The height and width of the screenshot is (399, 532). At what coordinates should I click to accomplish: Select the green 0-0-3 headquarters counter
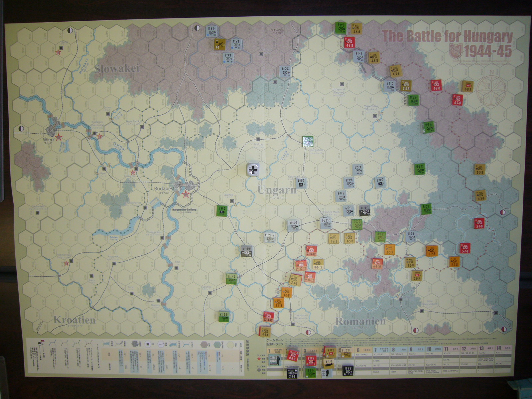(x=222, y=210)
